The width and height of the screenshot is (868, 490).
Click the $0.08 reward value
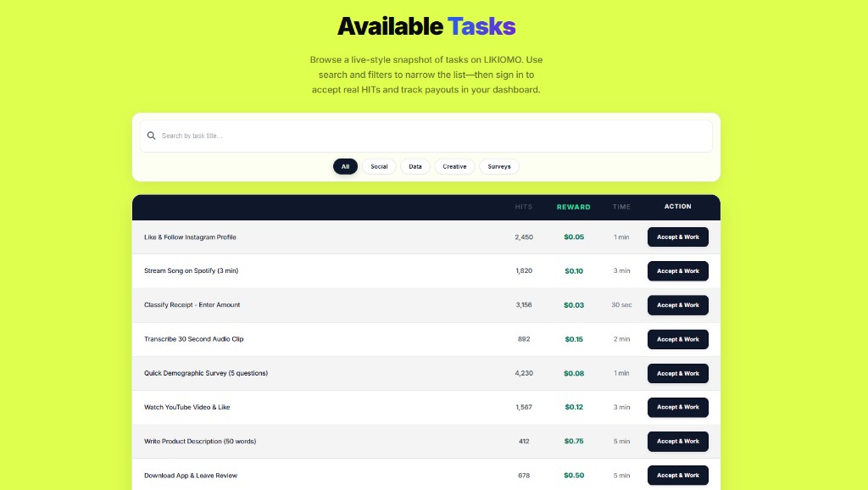(574, 373)
